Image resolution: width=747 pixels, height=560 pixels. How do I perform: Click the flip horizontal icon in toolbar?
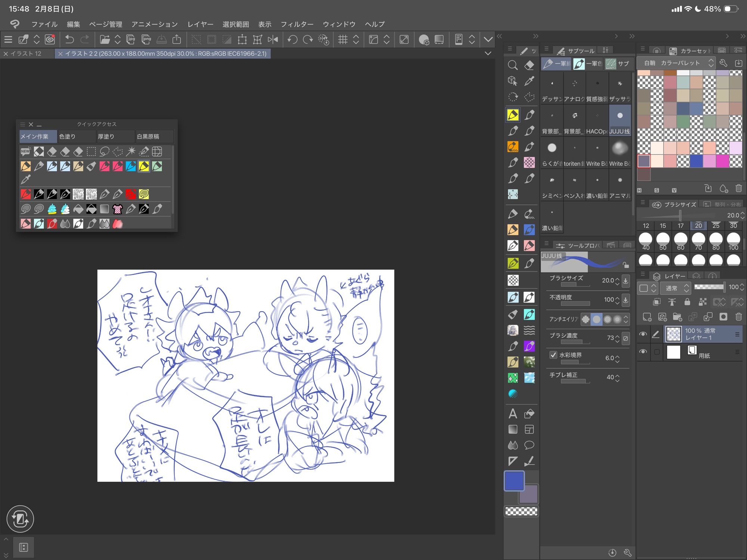coord(273,39)
